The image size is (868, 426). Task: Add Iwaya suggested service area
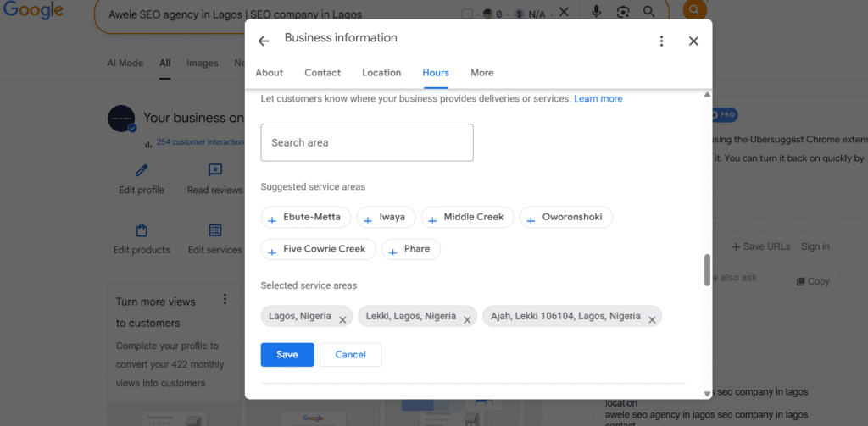pyautogui.click(x=386, y=217)
